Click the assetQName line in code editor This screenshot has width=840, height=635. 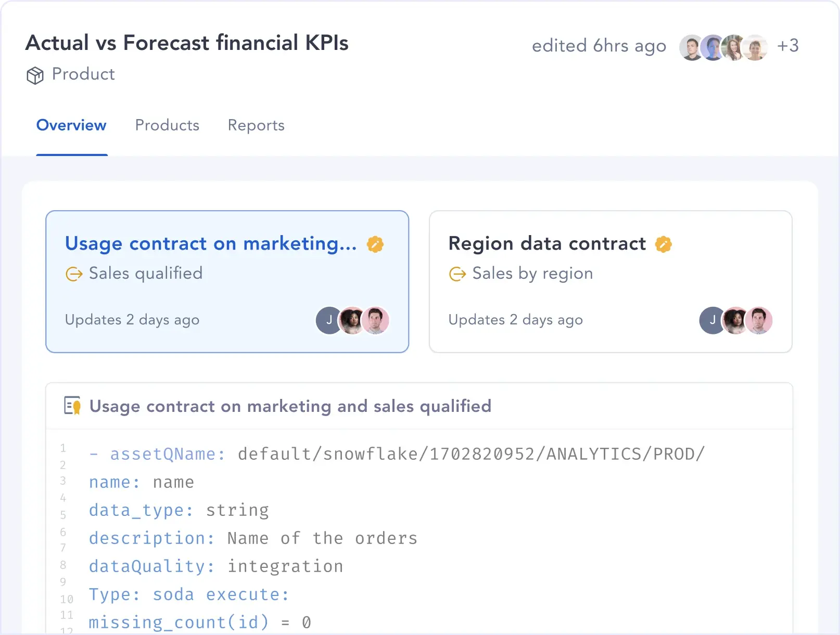click(x=397, y=454)
